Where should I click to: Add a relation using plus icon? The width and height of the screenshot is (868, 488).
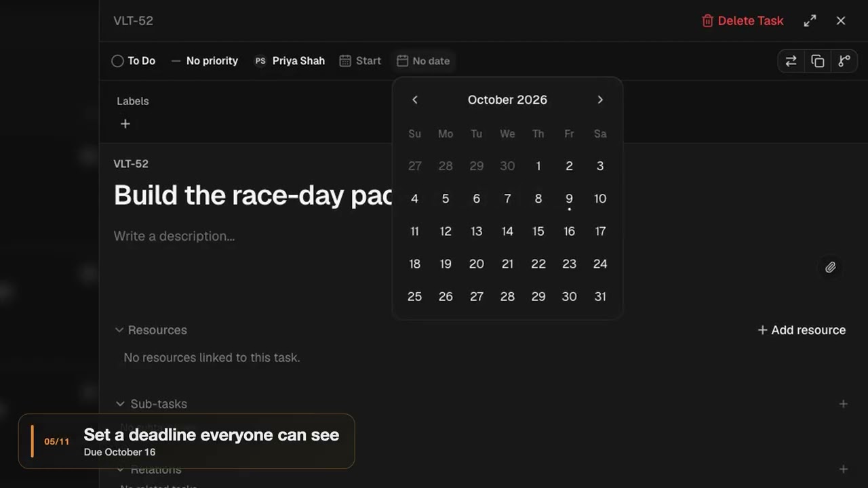844,469
